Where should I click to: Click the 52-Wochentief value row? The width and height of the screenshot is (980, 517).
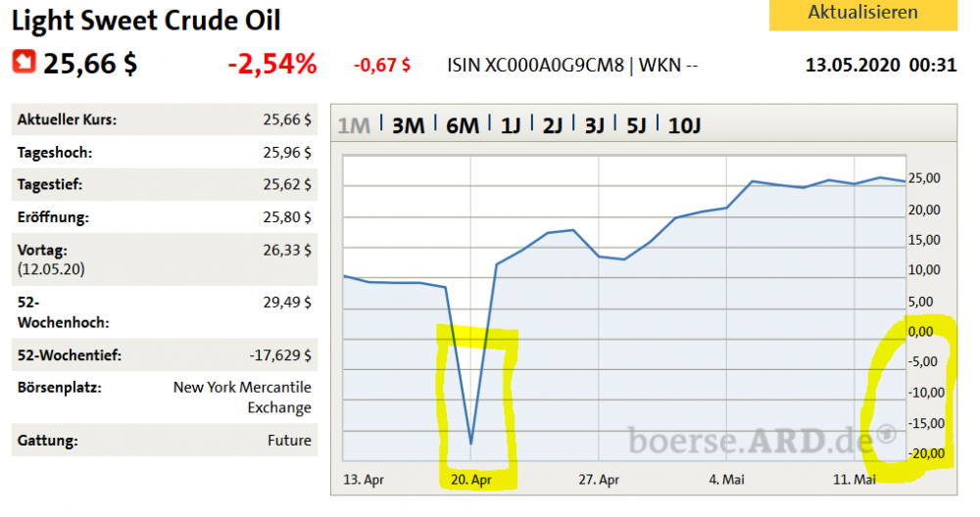[165, 355]
